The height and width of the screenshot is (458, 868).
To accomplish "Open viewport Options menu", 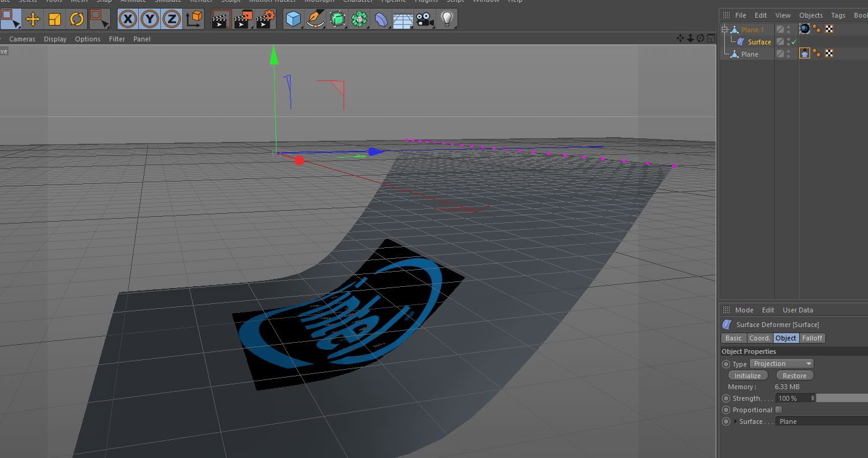I will pos(88,39).
